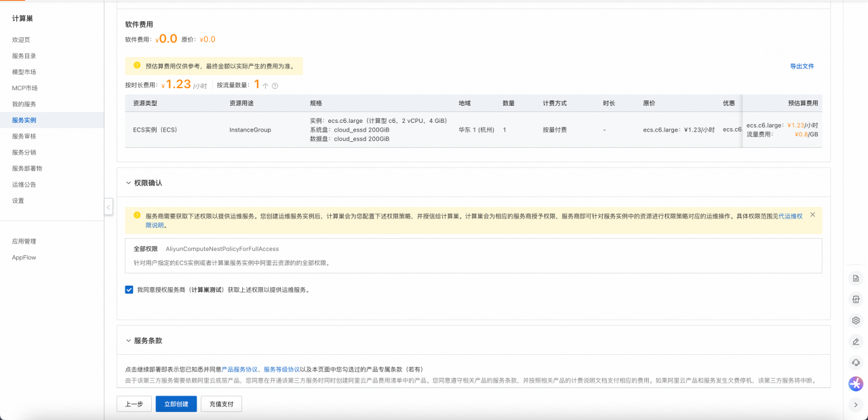Image resolution: width=868 pixels, height=420 pixels.
Task: Click the 软件费用 heading
Action: (x=139, y=24)
